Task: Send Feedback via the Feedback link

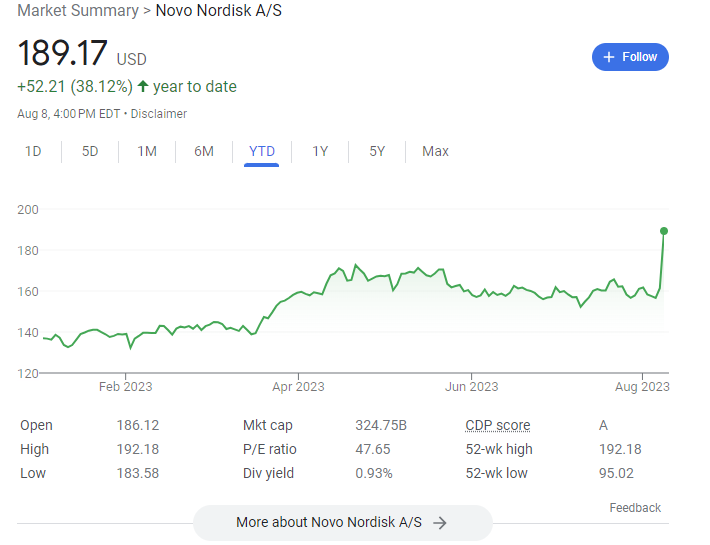Action: click(x=635, y=508)
